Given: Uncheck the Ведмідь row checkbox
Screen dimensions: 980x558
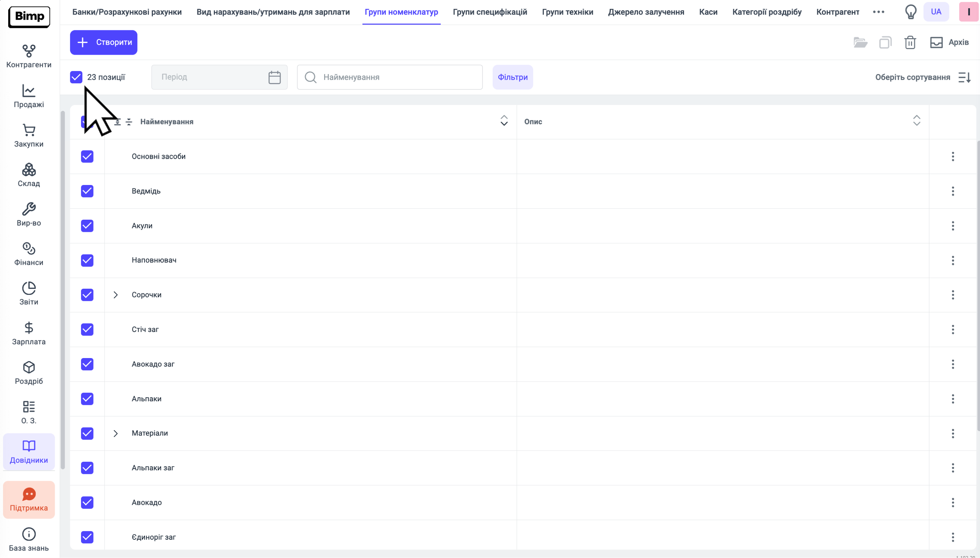Looking at the screenshot, I should [87, 191].
